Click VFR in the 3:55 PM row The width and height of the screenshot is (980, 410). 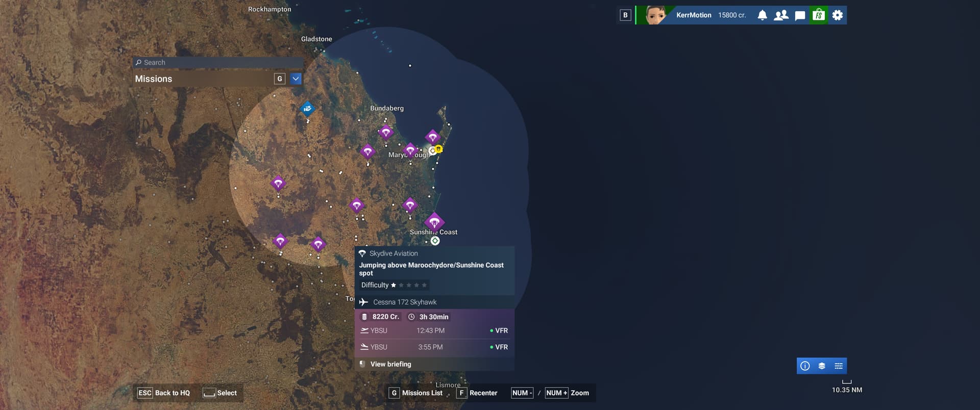click(501, 347)
